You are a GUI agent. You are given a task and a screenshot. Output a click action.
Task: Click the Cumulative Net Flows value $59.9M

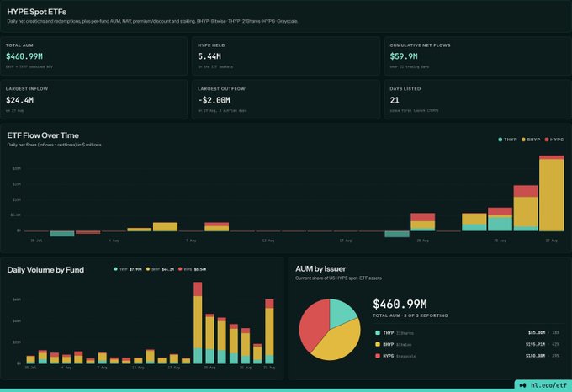coord(404,56)
